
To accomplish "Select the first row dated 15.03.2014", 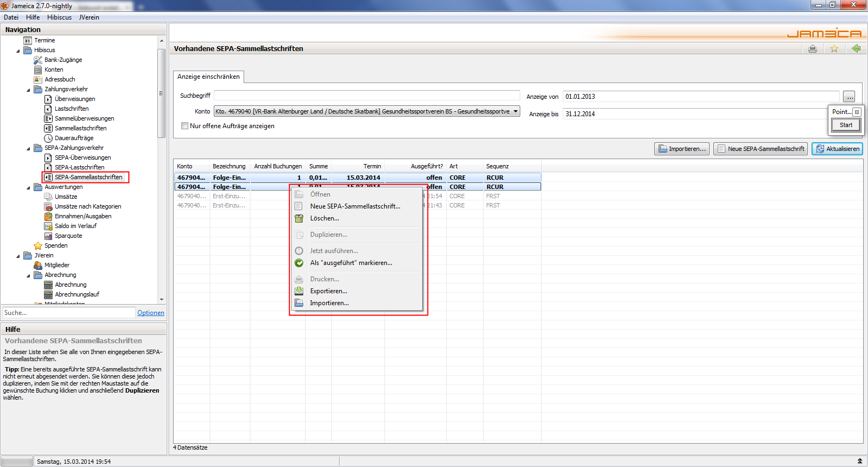I will pos(358,178).
